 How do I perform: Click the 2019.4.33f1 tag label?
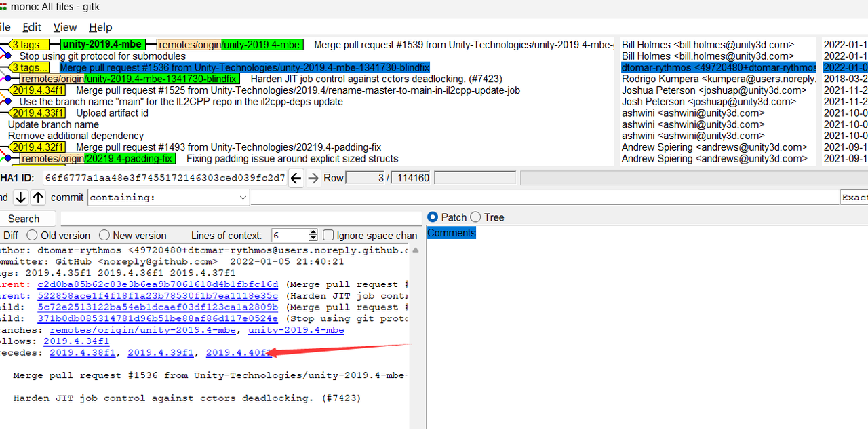coord(38,113)
